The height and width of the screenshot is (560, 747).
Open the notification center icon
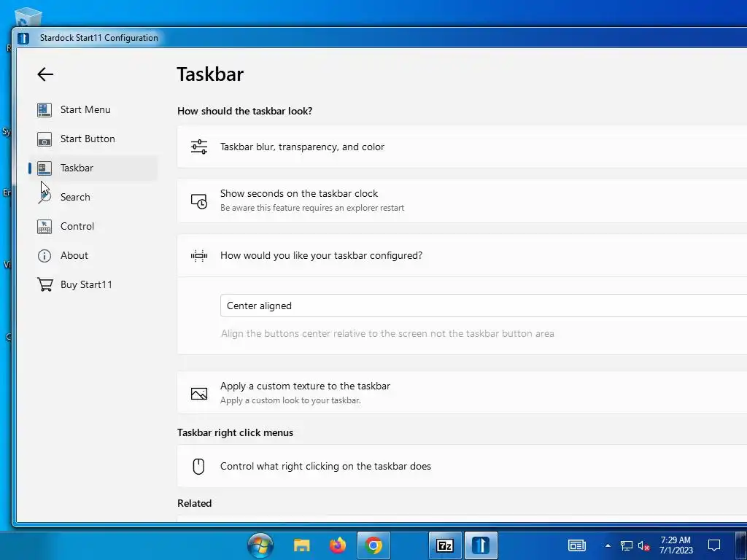[713, 545]
